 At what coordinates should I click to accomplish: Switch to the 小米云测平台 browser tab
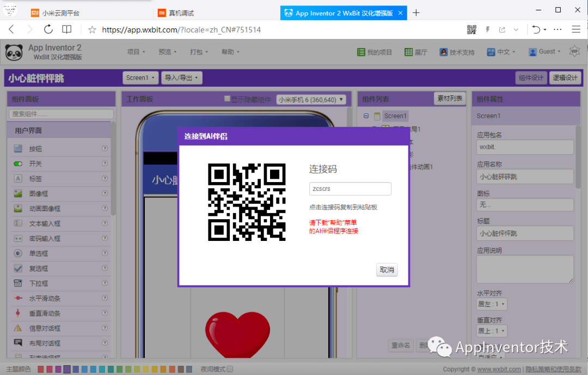pos(60,13)
